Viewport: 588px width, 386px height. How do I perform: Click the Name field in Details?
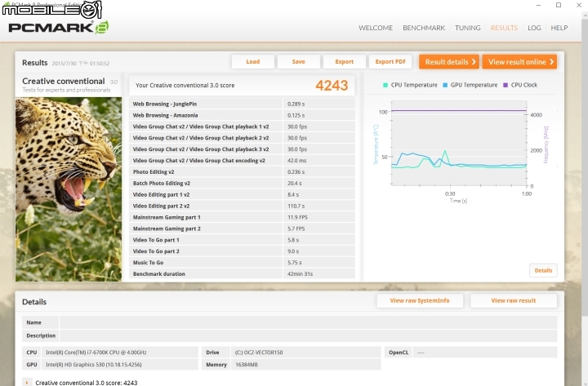pos(308,322)
